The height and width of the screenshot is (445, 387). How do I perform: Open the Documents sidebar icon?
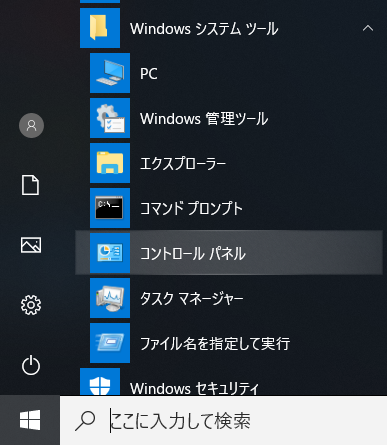(31, 185)
